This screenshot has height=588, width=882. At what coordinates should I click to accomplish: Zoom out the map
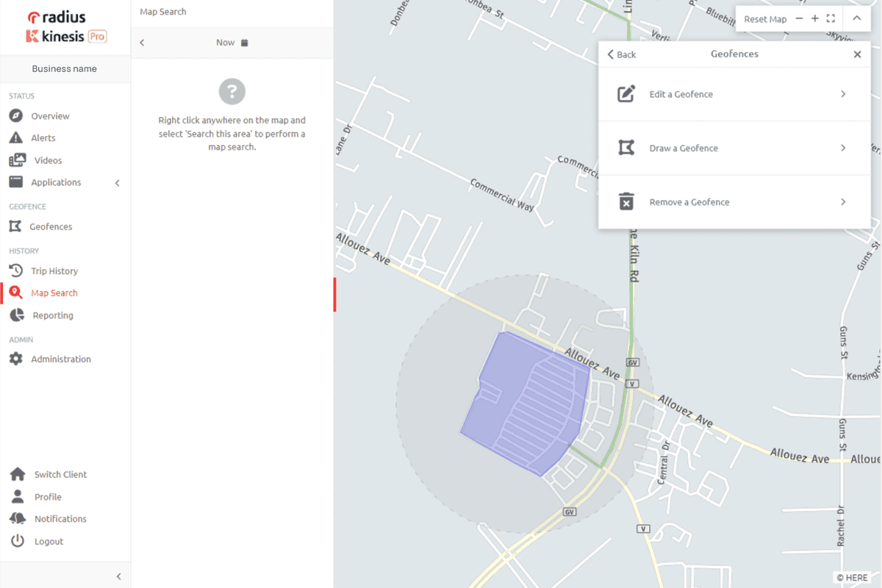(x=800, y=18)
